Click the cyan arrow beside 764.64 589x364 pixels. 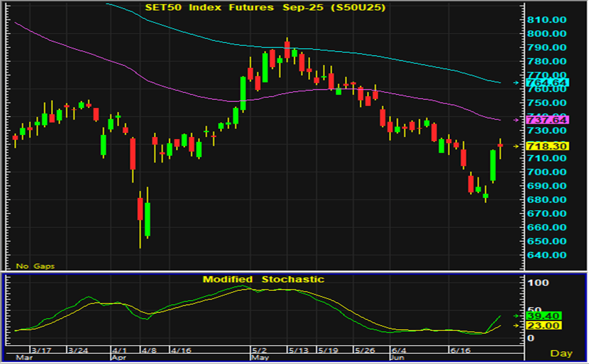[516, 83]
